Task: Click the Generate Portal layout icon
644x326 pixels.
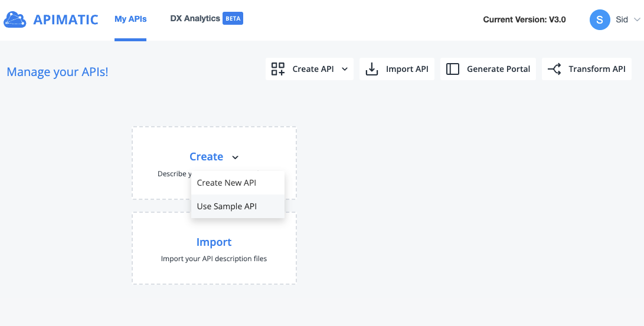Action: pyautogui.click(x=453, y=69)
